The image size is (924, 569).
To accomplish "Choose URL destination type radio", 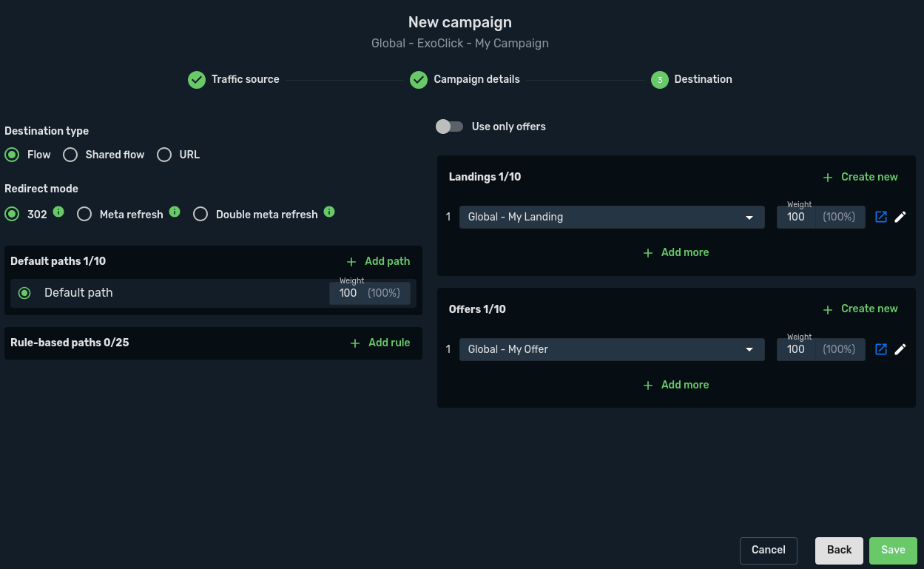I will pos(164,155).
